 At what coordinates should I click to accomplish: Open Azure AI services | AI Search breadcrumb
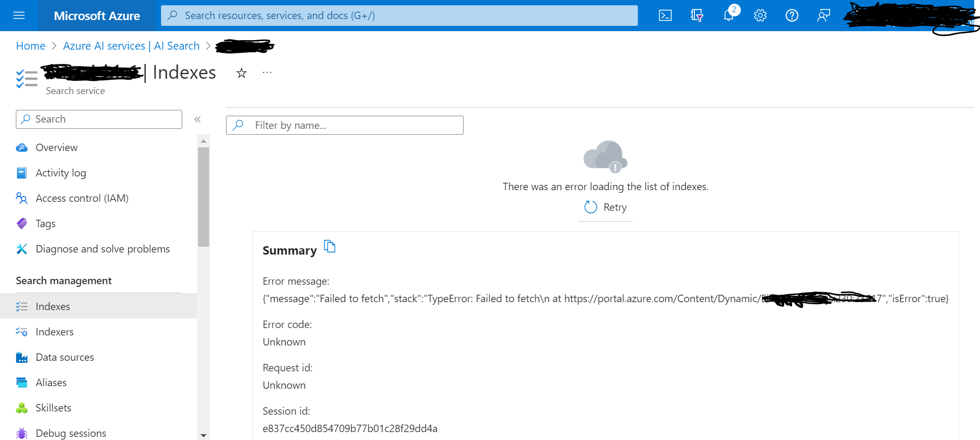(x=131, y=46)
